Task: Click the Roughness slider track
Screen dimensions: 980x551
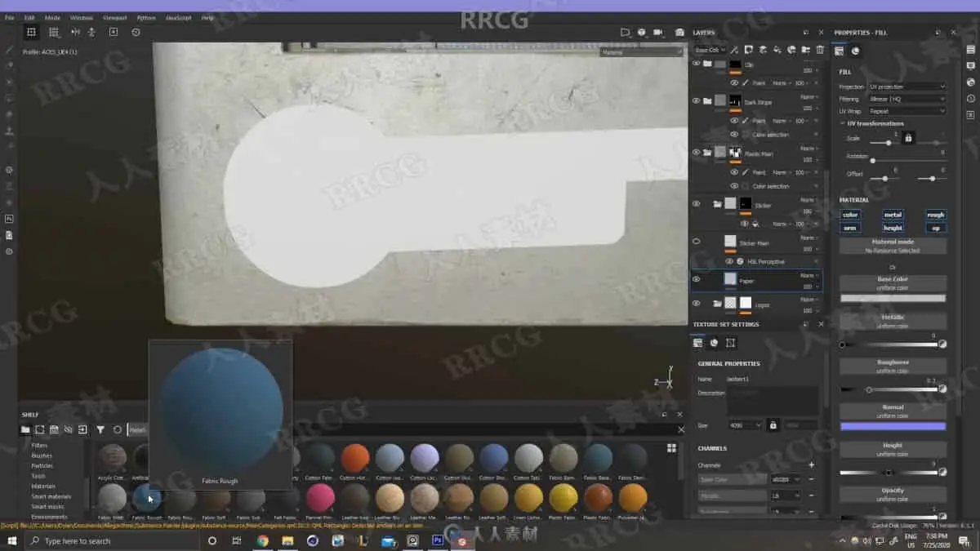Action: [889, 389]
